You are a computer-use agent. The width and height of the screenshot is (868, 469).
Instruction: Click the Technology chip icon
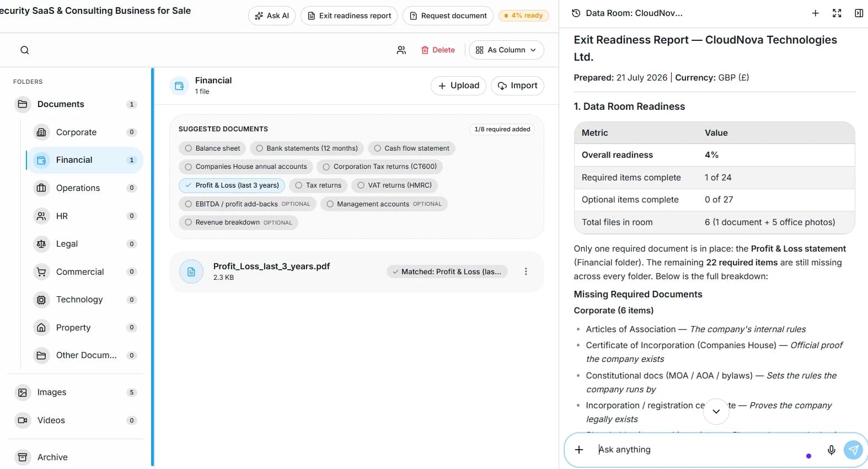[x=41, y=300]
